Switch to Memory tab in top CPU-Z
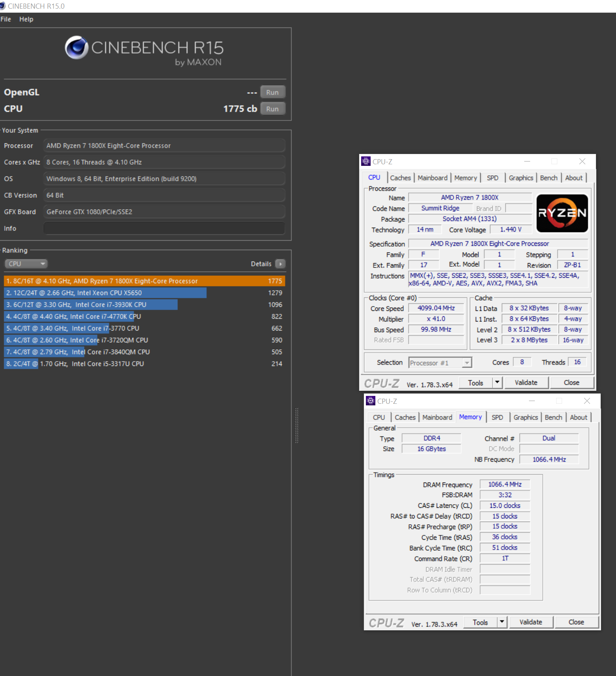The width and height of the screenshot is (616, 676). pyautogui.click(x=466, y=178)
